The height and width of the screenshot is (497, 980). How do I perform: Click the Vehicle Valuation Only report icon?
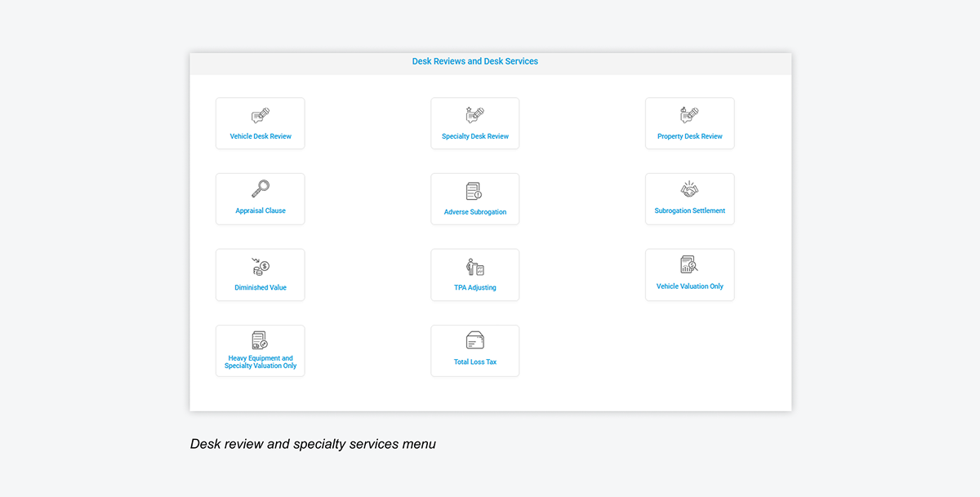tap(689, 265)
